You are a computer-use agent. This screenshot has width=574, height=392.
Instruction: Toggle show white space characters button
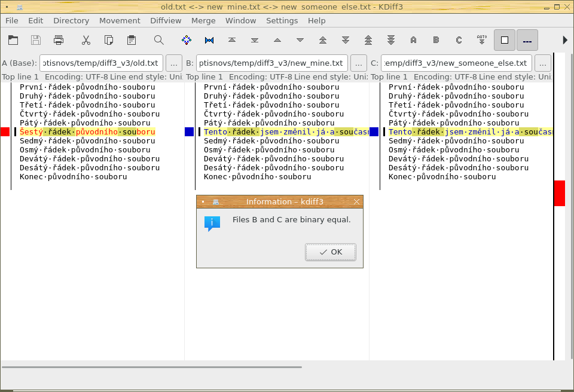505,40
